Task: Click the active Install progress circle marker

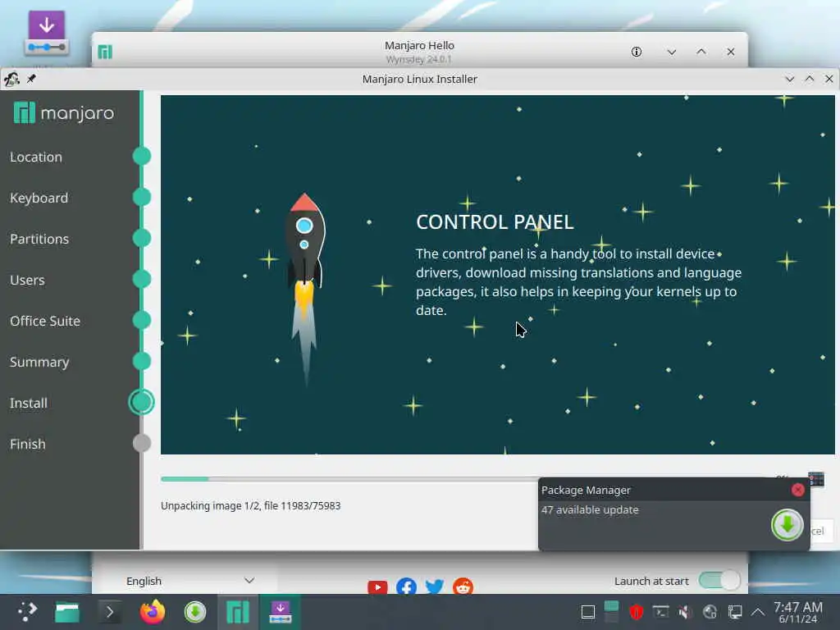Action: coord(141,402)
